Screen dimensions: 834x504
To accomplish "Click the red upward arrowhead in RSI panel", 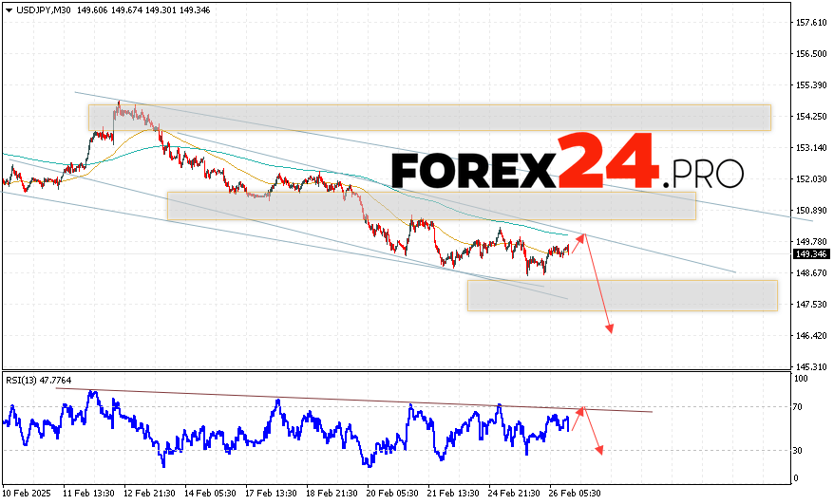I will coord(583,410).
